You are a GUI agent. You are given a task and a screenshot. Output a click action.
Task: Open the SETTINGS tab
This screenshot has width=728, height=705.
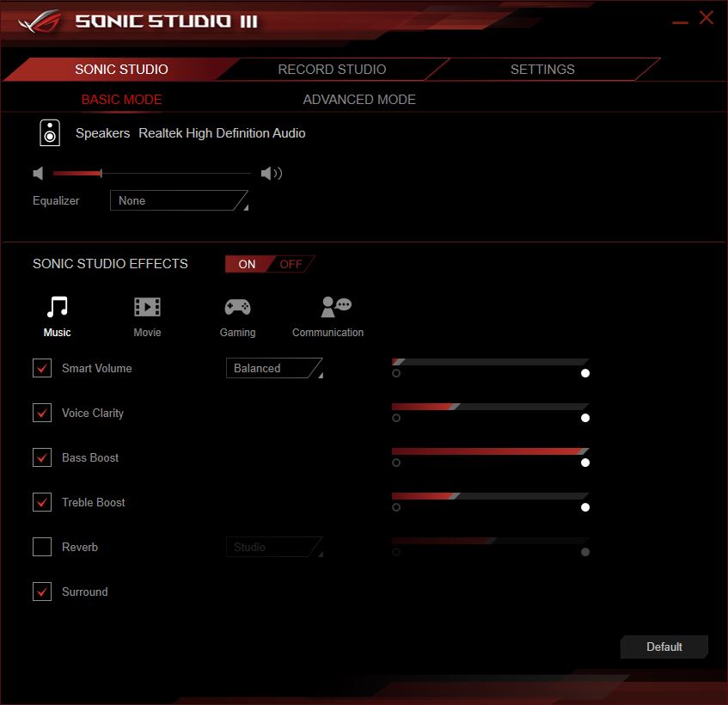click(542, 69)
